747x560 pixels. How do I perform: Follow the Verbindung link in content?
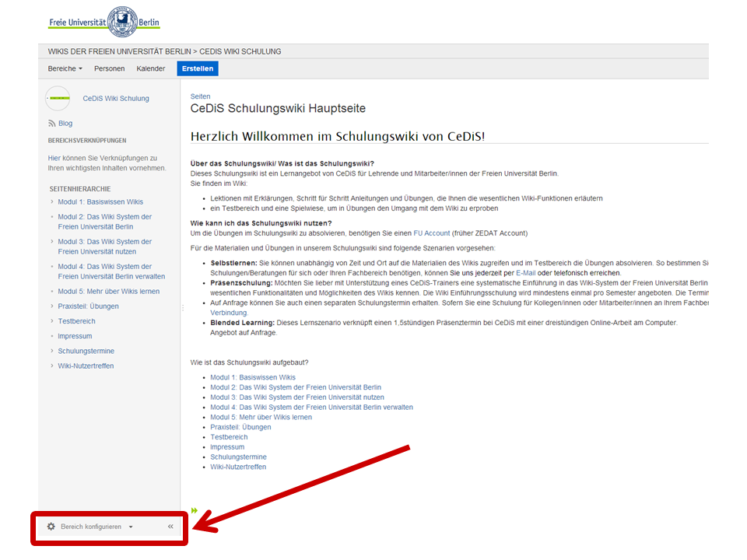tap(229, 313)
